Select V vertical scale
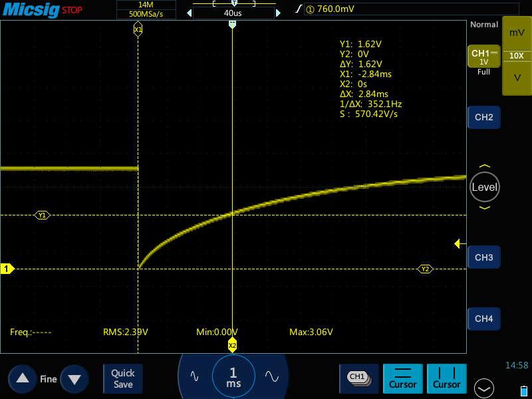The width and height of the screenshot is (532, 399). point(517,78)
